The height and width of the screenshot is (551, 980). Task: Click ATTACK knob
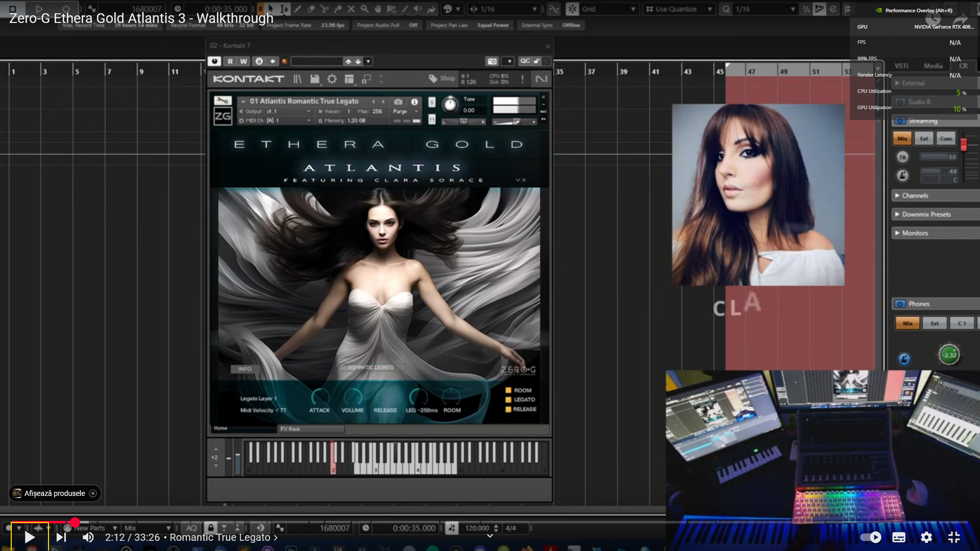click(320, 396)
